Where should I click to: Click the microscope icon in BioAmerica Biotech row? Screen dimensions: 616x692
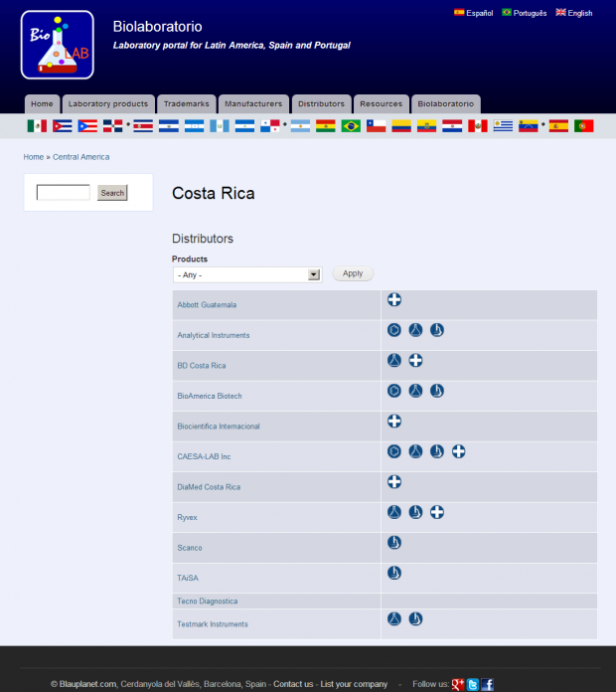click(x=437, y=391)
